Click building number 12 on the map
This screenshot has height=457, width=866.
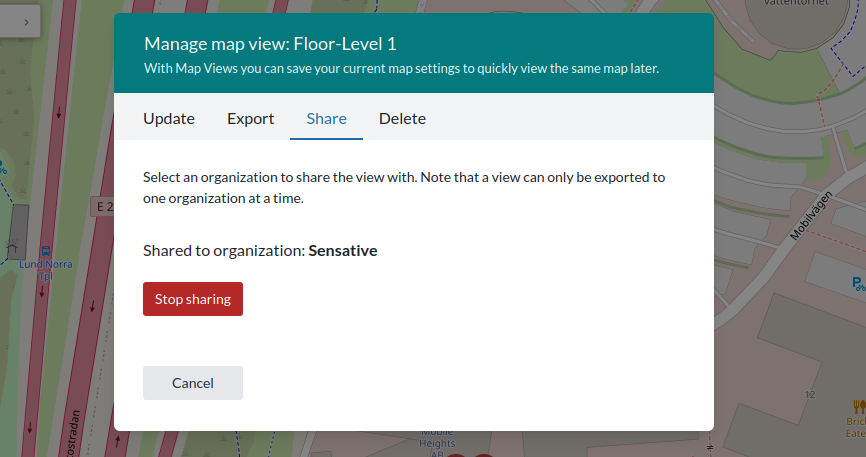[x=810, y=395]
